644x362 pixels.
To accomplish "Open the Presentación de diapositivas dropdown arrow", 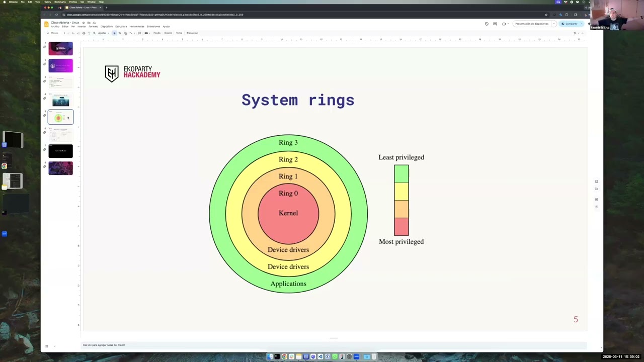I will pos(554,24).
